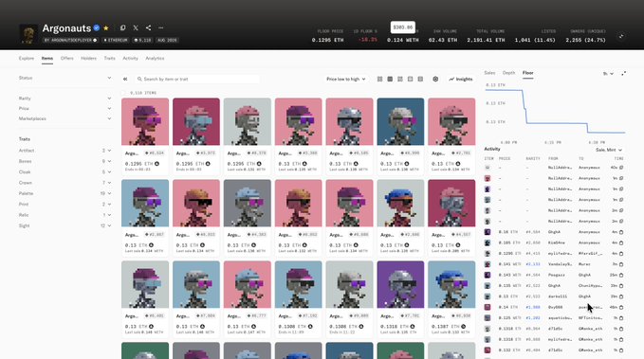
Task: Click the 0.124 WETH top offer value
Action: [402, 40]
